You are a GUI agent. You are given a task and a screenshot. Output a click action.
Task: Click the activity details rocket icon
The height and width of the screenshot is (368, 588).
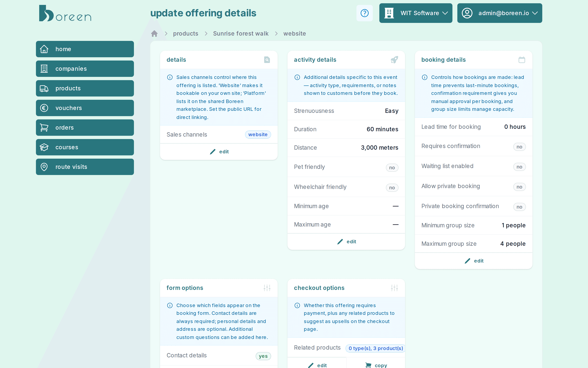coord(394,60)
